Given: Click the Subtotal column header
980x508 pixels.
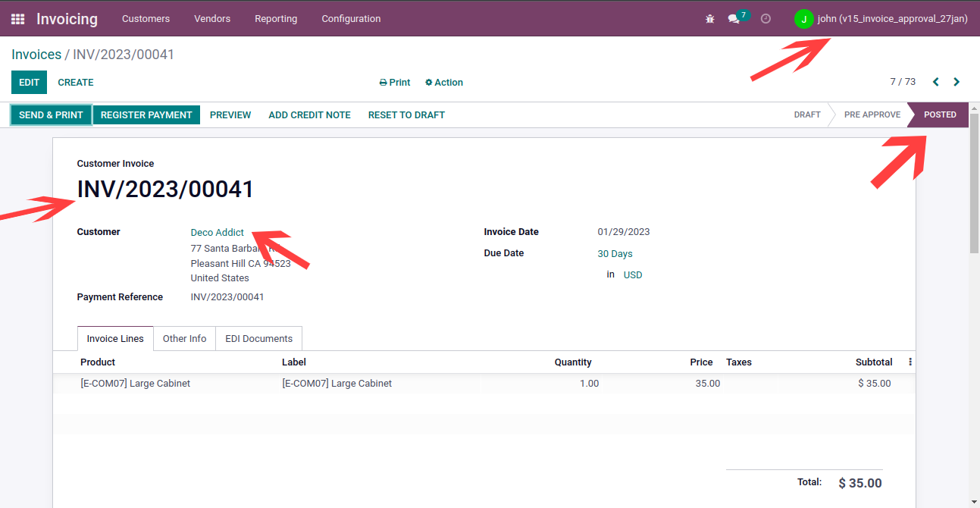Looking at the screenshot, I should point(874,362).
